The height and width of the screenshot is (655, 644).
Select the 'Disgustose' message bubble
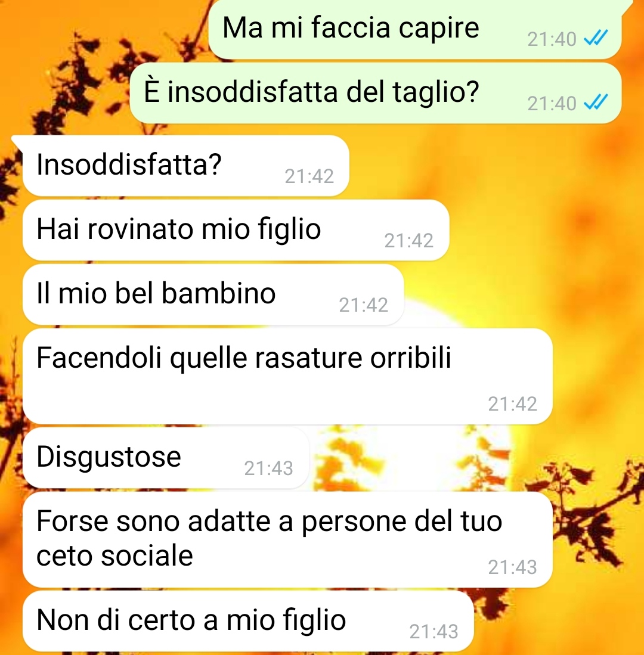click(x=166, y=458)
